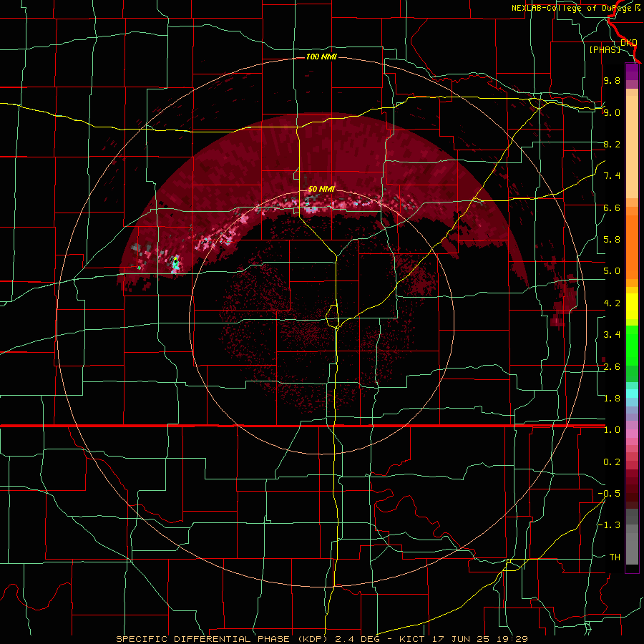
Task: Click the -0.5 scale value
Action: 609,494
